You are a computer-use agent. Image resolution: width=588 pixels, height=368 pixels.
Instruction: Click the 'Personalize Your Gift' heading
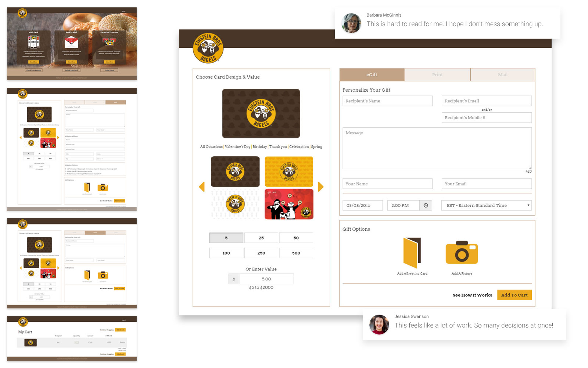[366, 90]
